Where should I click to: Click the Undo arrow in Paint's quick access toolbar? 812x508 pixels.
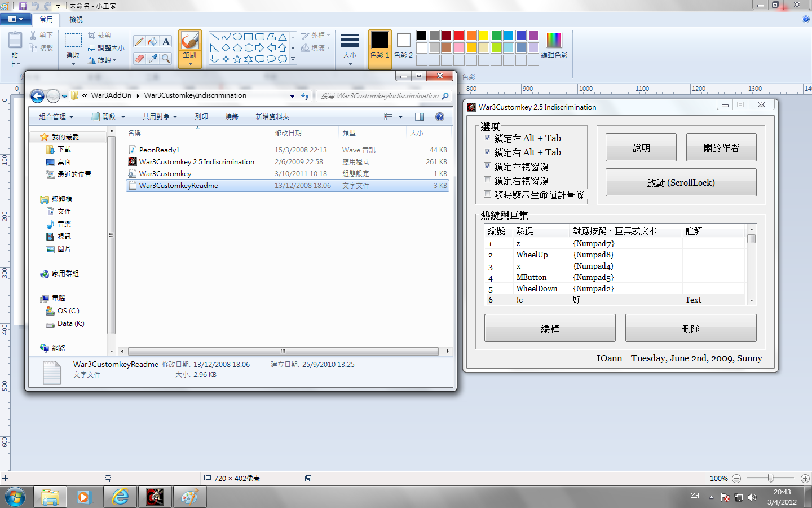[x=36, y=6]
